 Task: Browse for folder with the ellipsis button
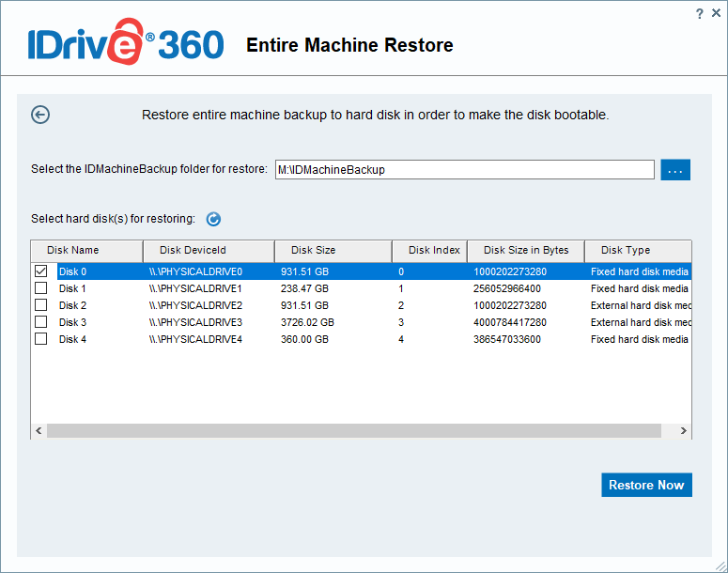pos(675,170)
